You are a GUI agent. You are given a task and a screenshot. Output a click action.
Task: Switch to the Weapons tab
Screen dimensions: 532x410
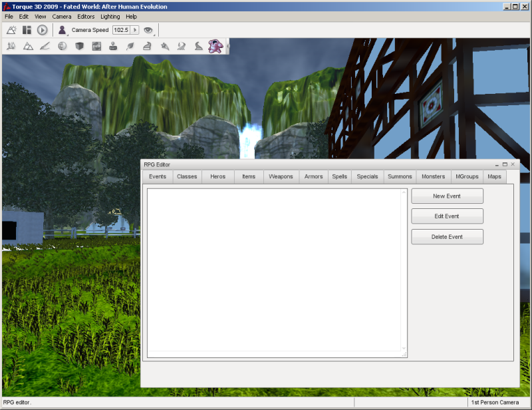click(281, 176)
